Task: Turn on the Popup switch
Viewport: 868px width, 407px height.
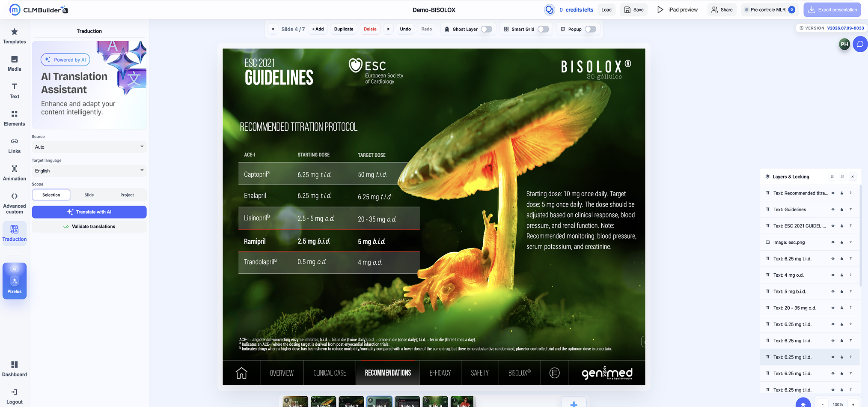Action: [591, 29]
